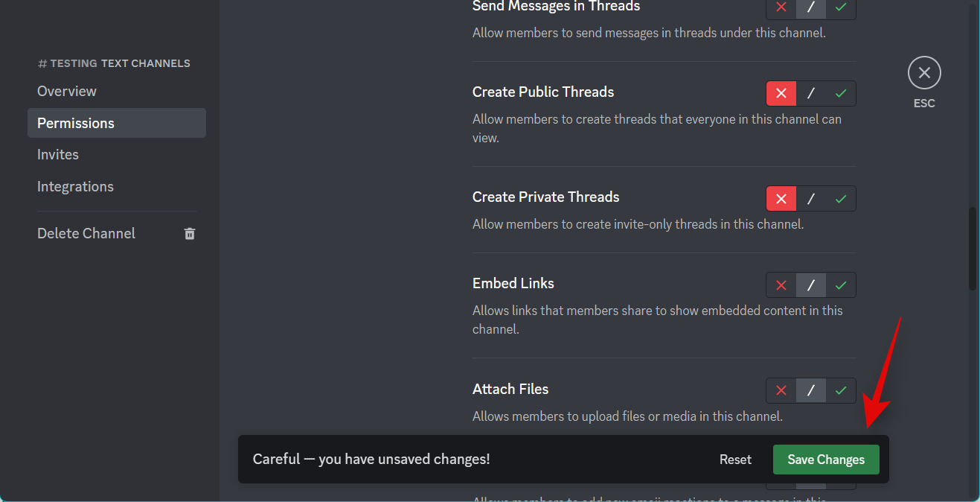Select the Permissions sidebar tab
Screen dimensions: 980x502
tap(76, 124)
